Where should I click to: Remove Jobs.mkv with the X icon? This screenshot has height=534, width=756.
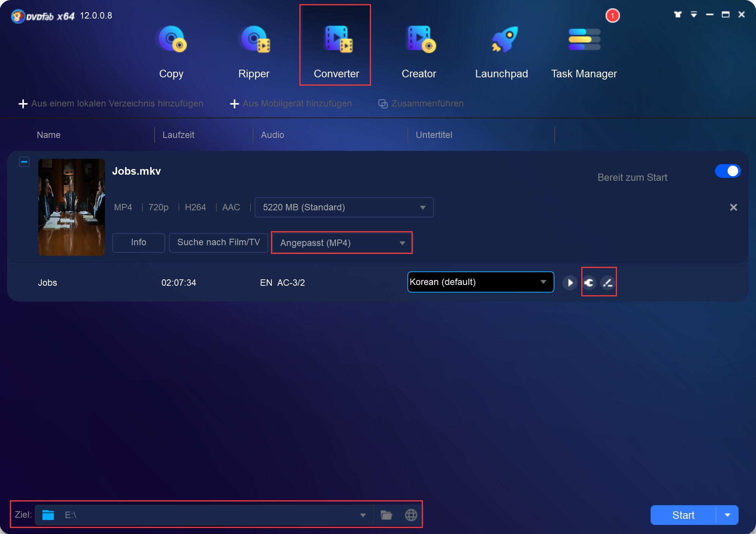click(734, 207)
